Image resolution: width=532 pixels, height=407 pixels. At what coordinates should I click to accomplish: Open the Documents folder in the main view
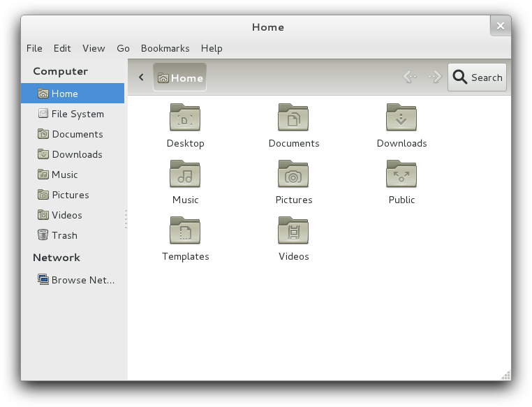[293, 117]
